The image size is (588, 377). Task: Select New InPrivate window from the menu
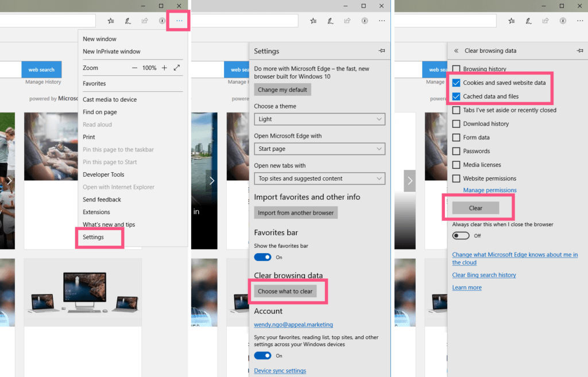(111, 52)
